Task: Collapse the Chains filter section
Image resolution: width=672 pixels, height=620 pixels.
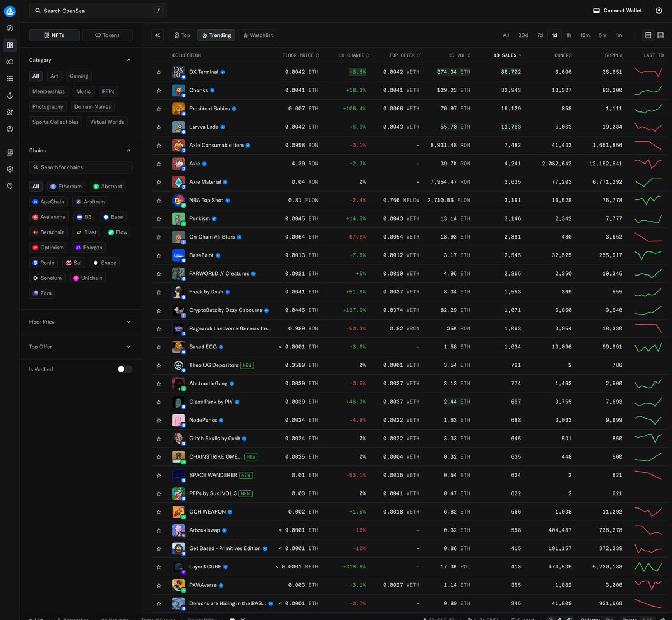Action: 129,151
